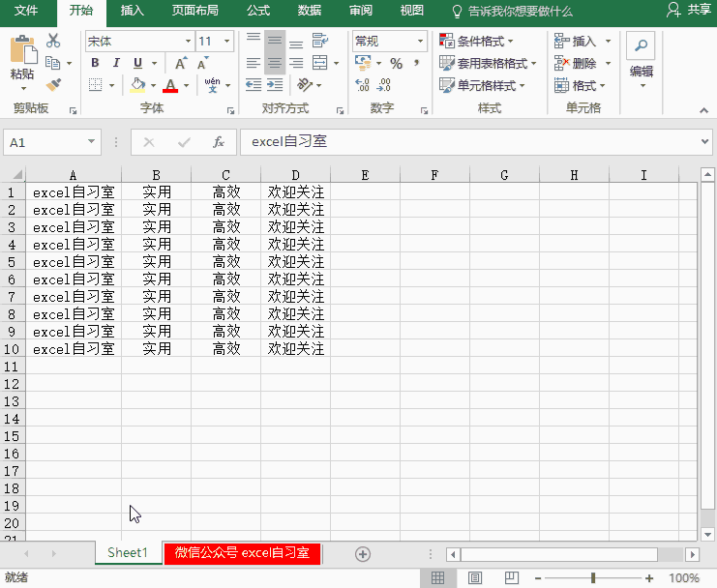Click the Wrap Text icon
The image size is (717, 588).
pyautogui.click(x=319, y=41)
